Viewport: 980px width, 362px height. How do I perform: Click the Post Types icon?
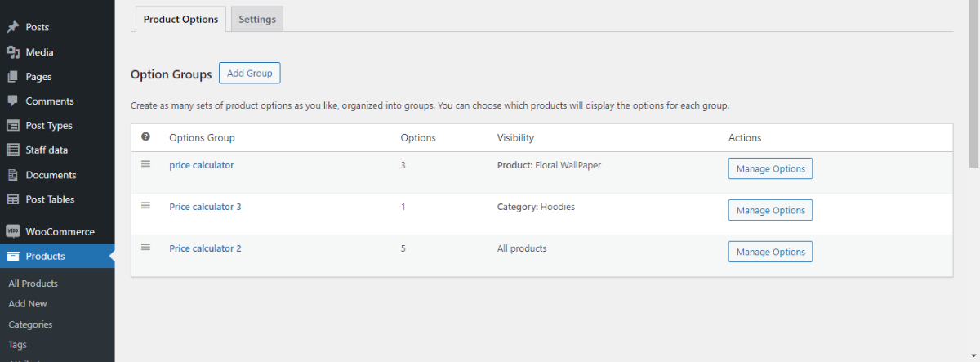(x=12, y=125)
